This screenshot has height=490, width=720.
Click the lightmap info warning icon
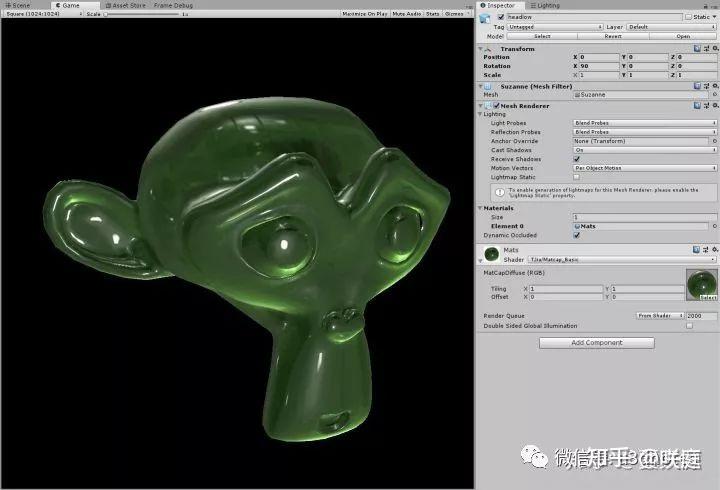[x=500, y=192]
